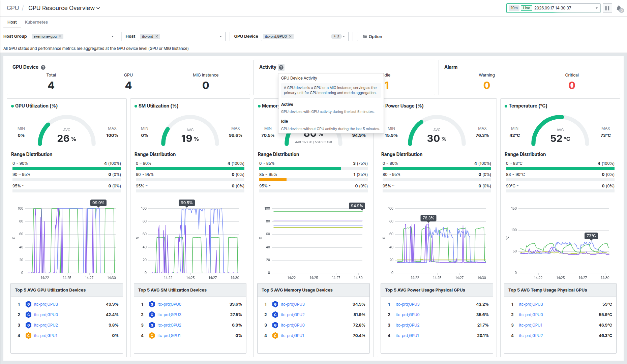Click the 73°C peak label on Temperature chart
Screen dimensions: 627x364
591,236
